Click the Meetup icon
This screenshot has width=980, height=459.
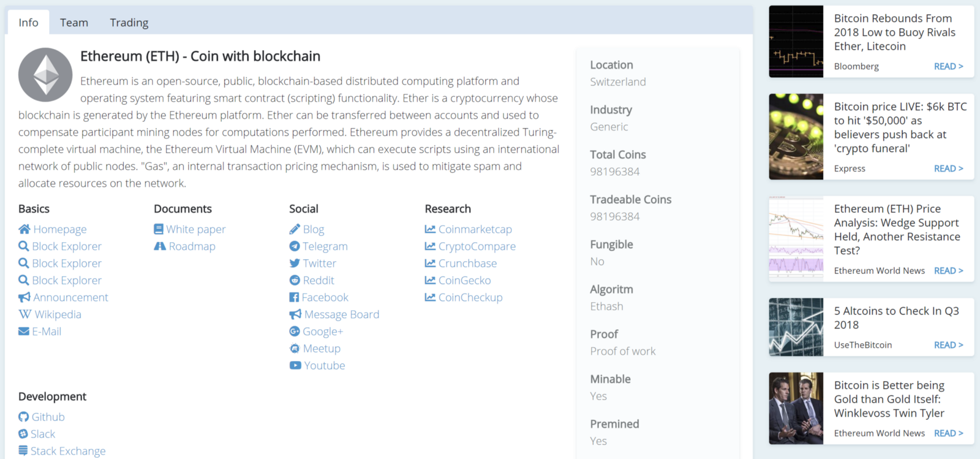tap(295, 348)
